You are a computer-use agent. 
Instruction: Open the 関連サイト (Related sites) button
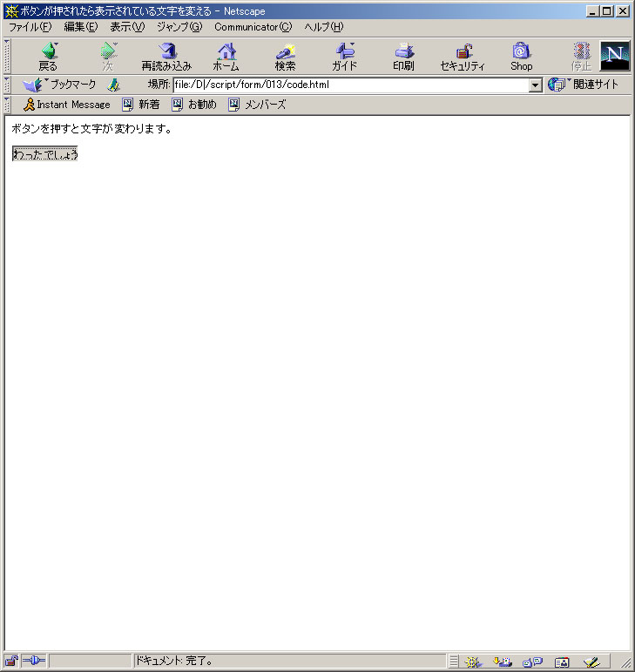[x=584, y=85]
